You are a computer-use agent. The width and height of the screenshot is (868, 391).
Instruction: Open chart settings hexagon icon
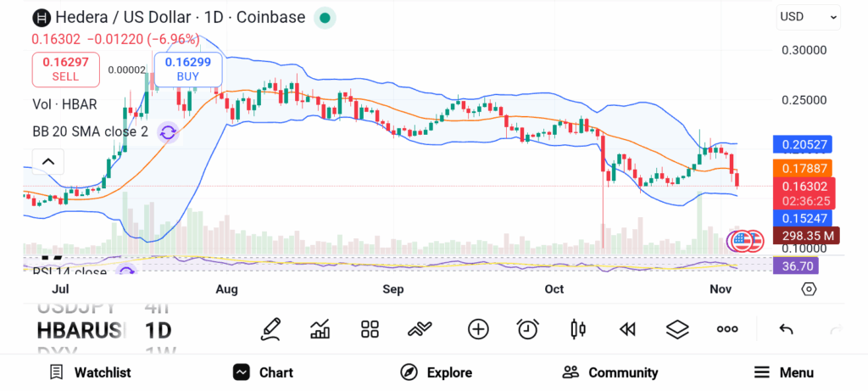tap(809, 289)
